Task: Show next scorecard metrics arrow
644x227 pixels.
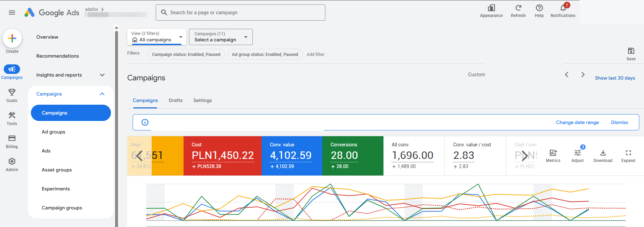Action: (525, 156)
